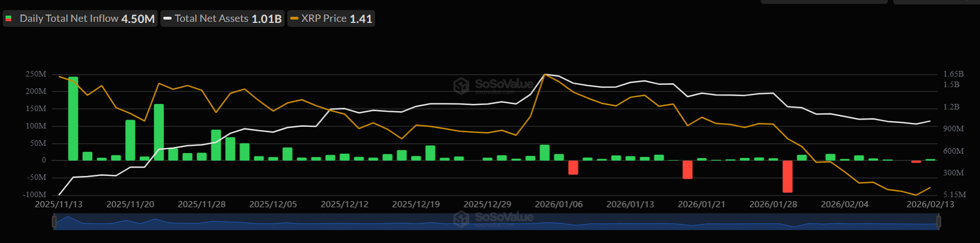The image size is (980, 243).
Task: Click the red outflow bar near 2026/01/21
Action: [688, 170]
